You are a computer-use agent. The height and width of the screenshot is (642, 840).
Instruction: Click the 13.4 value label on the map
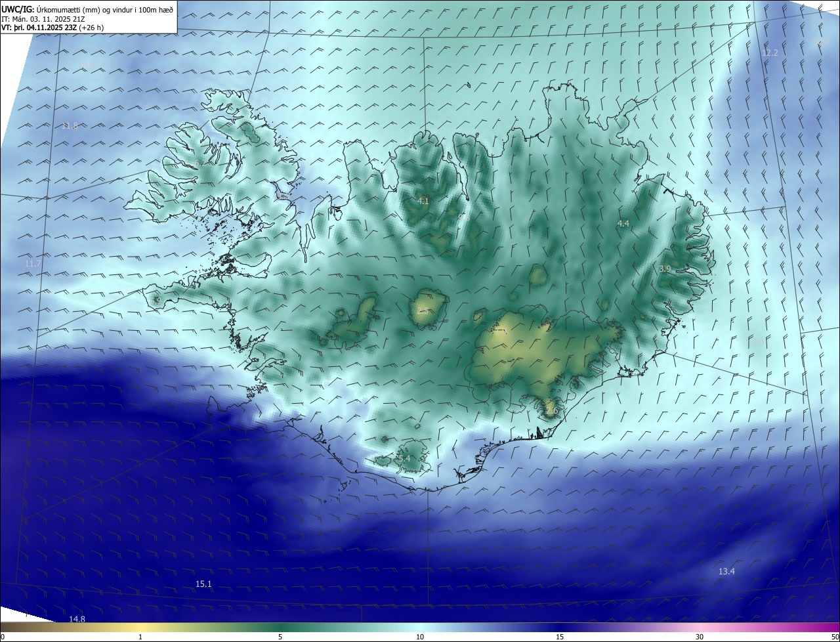click(726, 572)
